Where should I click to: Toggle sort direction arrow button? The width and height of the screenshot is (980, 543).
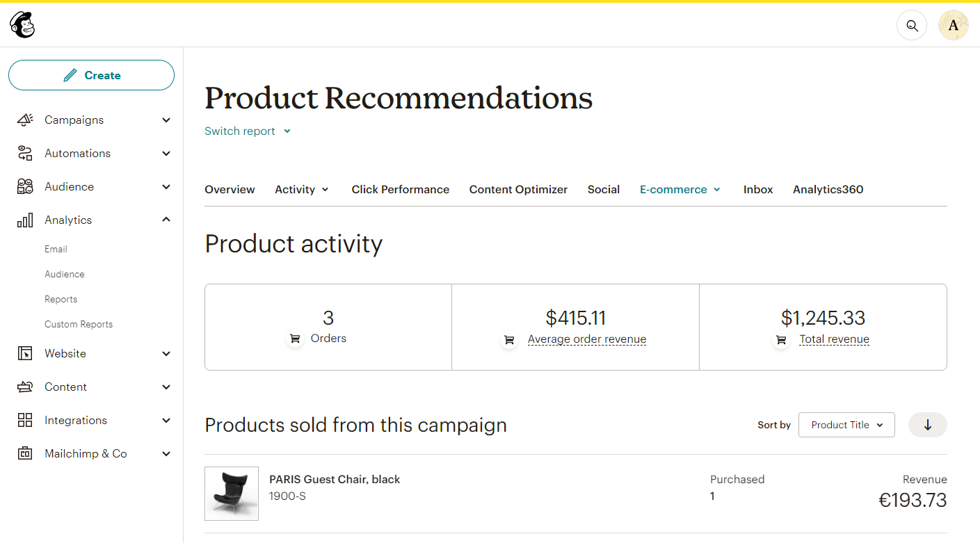point(928,425)
